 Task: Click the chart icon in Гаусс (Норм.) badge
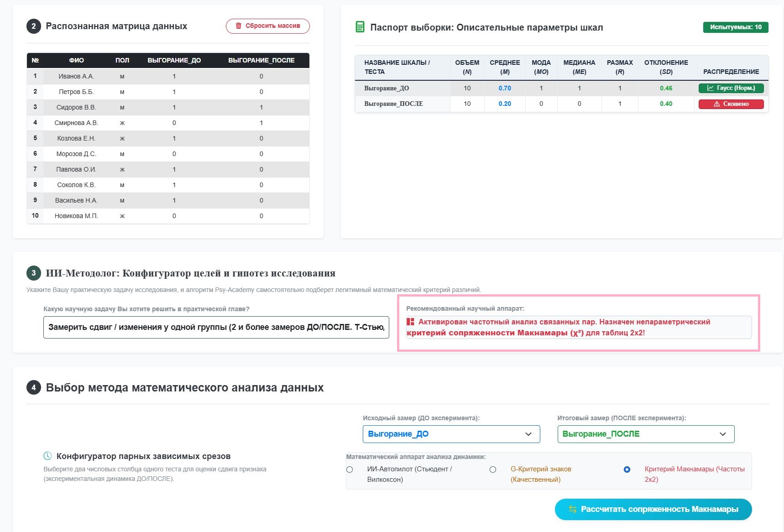coord(710,88)
